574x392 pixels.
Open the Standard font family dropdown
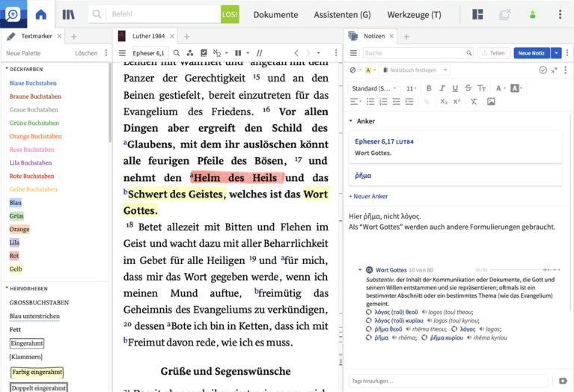pos(373,88)
